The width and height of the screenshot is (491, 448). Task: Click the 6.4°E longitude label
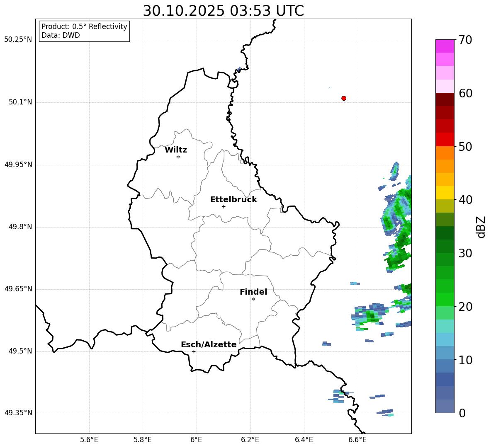(x=304, y=440)
